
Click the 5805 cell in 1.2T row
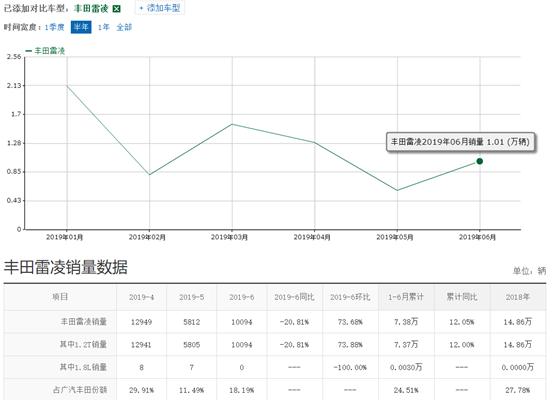pyautogui.click(x=191, y=345)
